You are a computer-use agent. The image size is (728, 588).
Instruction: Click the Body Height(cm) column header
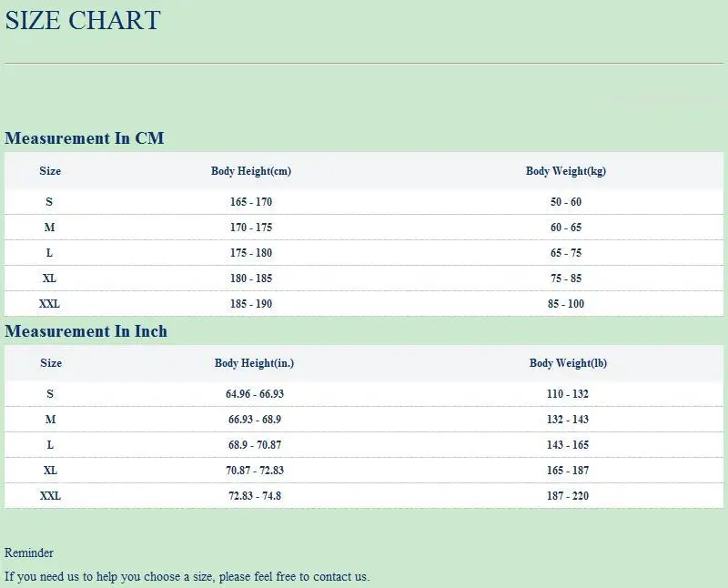tap(251, 171)
